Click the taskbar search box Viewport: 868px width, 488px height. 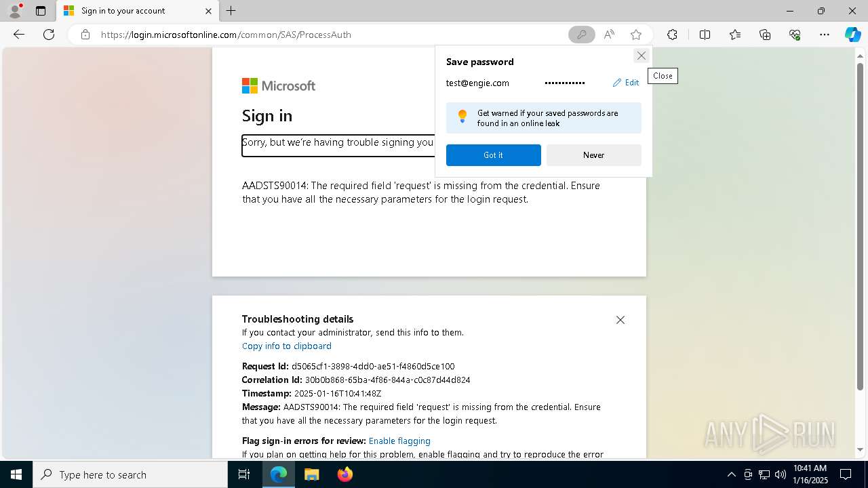(130, 474)
